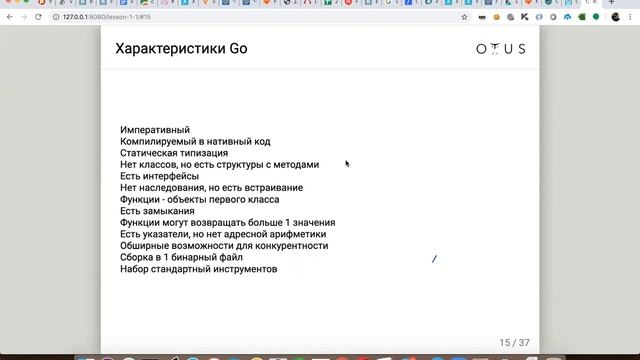Open the black letter K extension
The height and width of the screenshot is (360, 640).
click(525, 17)
